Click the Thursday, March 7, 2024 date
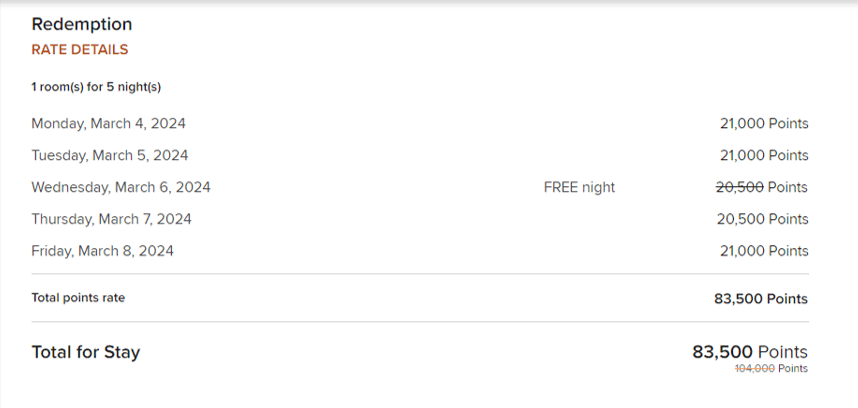 (x=112, y=219)
